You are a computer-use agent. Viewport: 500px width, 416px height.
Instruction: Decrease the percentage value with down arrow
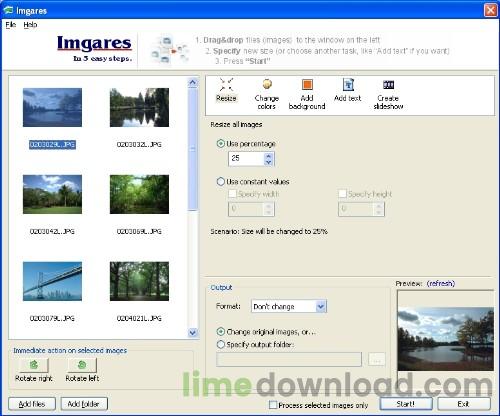click(x=268, y=162)
